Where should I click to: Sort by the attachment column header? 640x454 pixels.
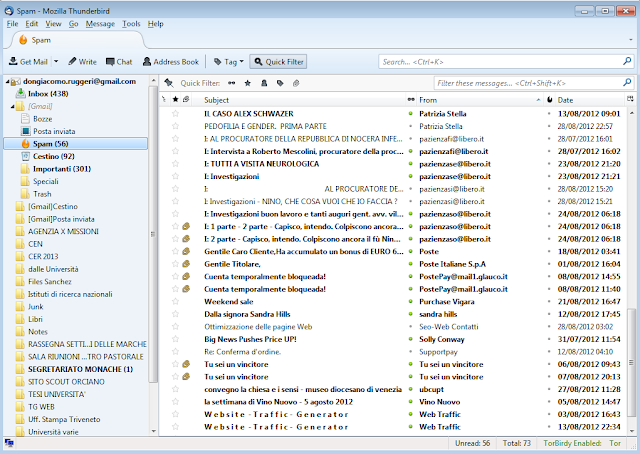tap(186, 100)
